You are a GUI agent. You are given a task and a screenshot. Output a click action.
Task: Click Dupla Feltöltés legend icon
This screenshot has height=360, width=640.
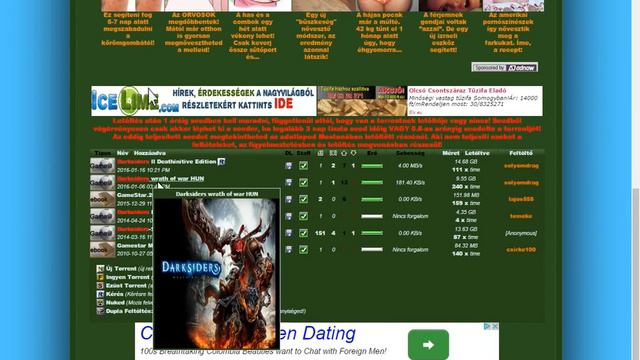pyautogui.click(x=100, y=311)
